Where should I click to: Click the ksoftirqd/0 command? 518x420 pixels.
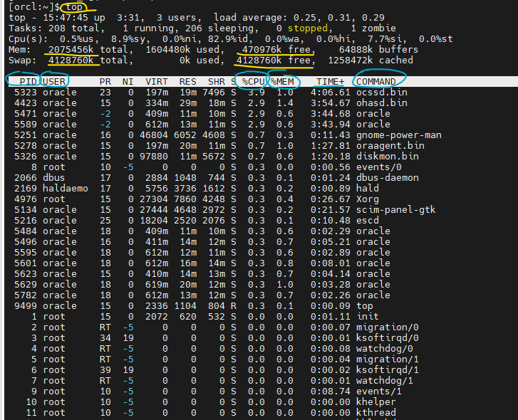(387, 338)
